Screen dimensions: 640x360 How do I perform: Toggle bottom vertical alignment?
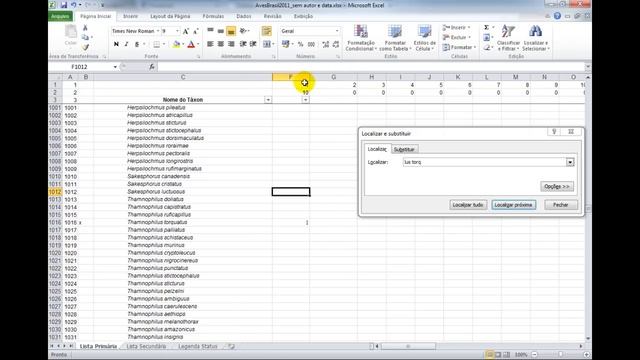point(231,31)
